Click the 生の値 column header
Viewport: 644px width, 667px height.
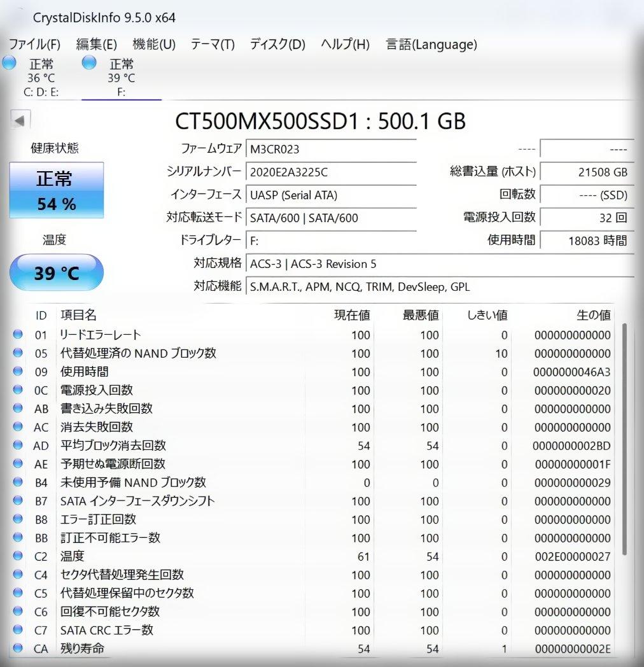point(593,315)
